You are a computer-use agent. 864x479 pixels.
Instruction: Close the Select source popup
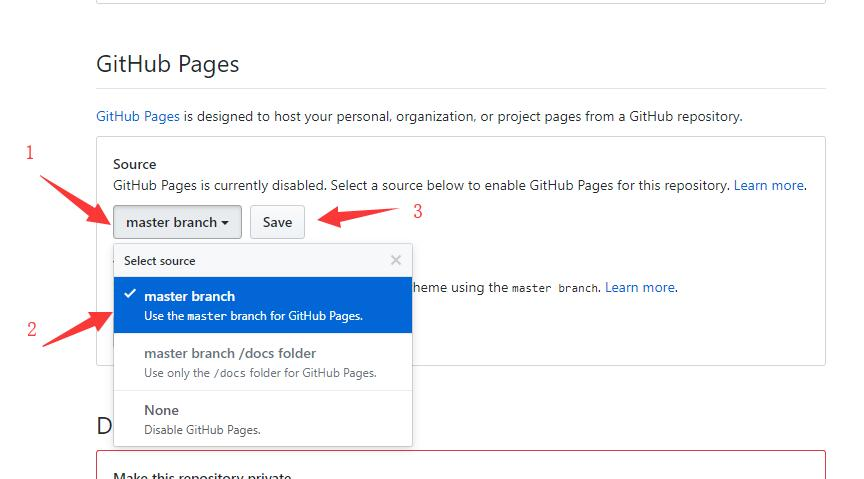point(396,260)
